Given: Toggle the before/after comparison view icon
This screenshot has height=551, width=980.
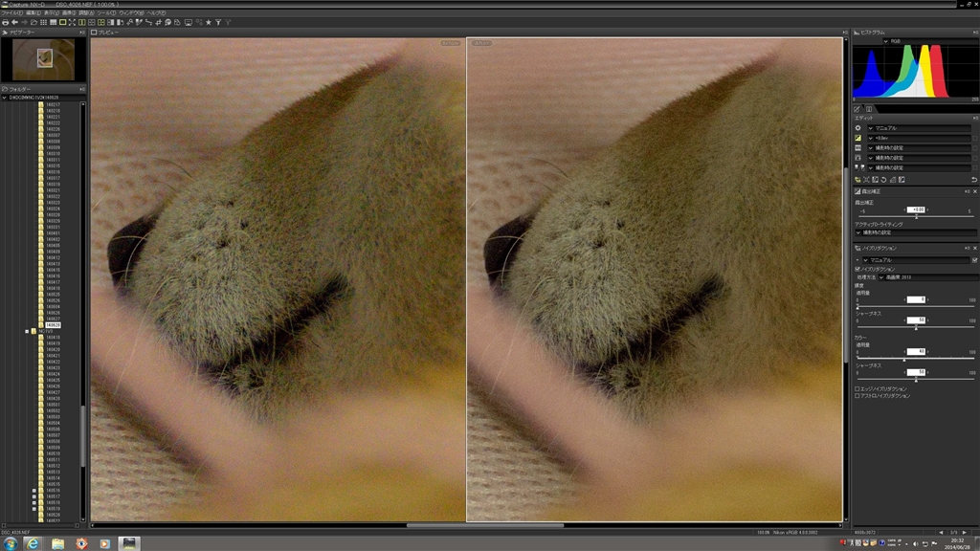Looking at the screenshot, I should coord(101,23).
